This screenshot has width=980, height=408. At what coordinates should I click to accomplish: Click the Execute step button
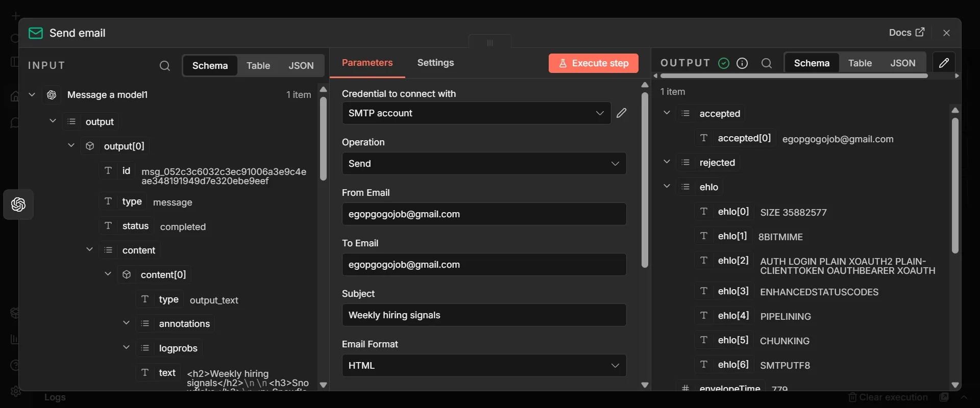593,63
